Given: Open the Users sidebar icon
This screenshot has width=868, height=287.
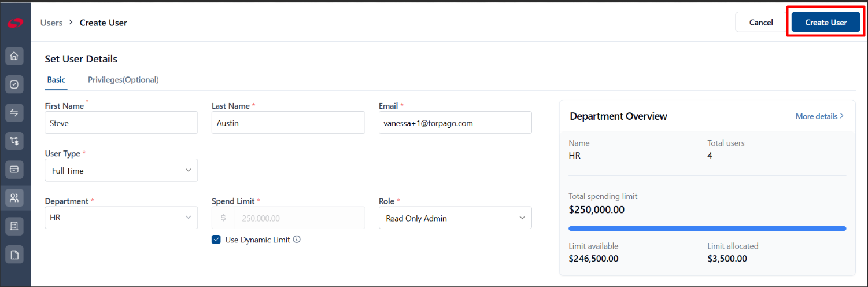Looking at the screenshot, I should click(x=14, y=198).
